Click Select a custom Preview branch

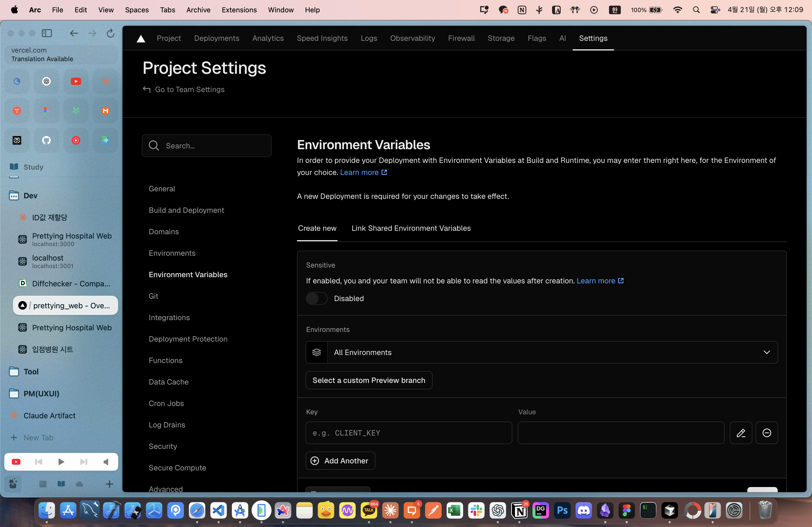click(369, 380)
